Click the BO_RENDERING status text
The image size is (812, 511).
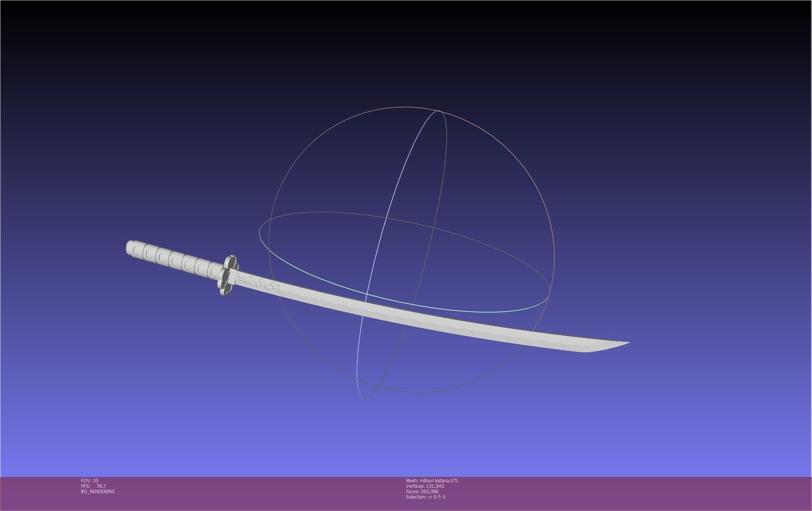coord(98,491)
